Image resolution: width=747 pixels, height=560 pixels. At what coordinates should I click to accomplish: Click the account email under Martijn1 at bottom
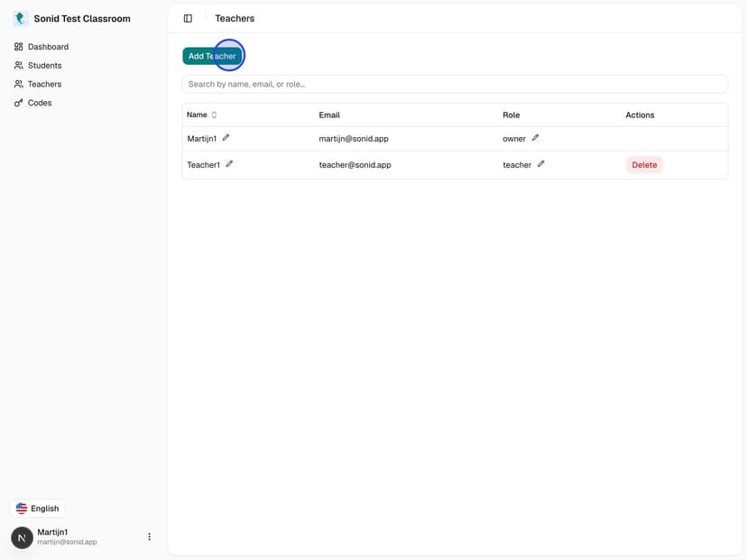point(67,542)
